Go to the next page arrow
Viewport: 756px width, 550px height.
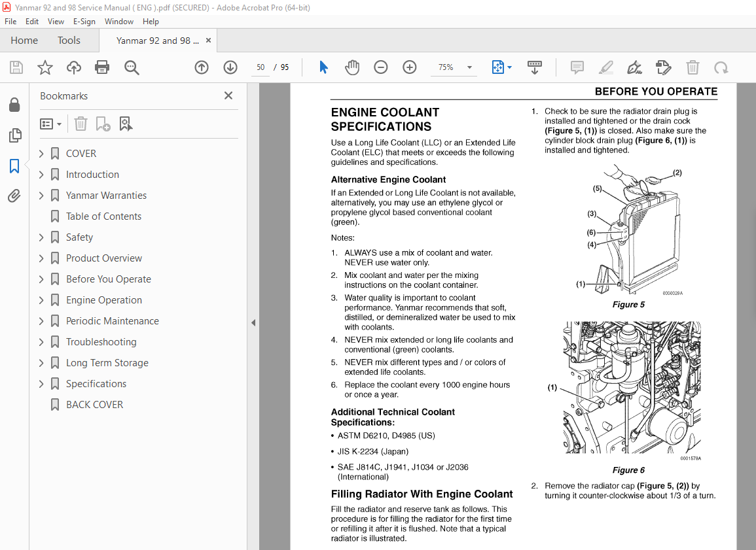(x=230, y=67)
